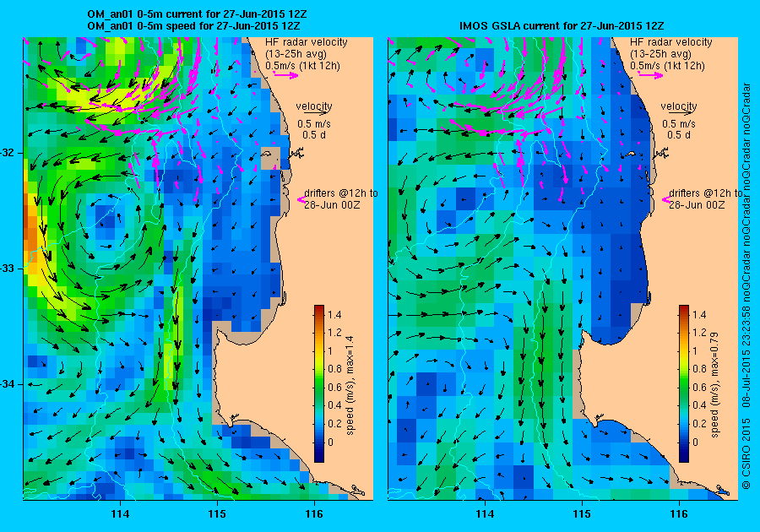The height and width of the screenshot is (532, 760).
Task: Click the '0.2' color bar label, left map
Action: point(334,423)
